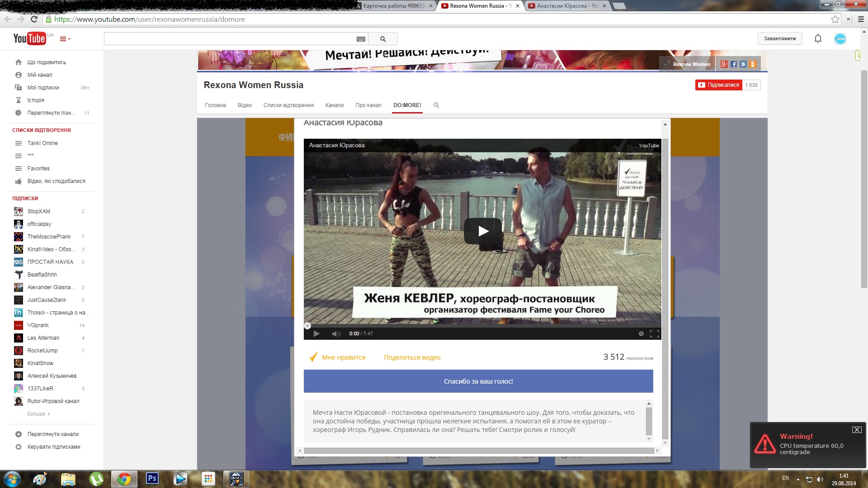Image resolution: width=868 pixels, height=488 pixels.
Task: Open the Переглянути канали link
Action: click(x=53, y=434)
